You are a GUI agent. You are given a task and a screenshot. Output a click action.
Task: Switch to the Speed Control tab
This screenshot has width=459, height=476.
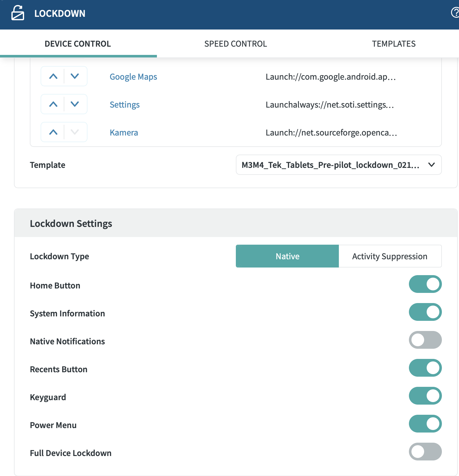coord(236,44)
